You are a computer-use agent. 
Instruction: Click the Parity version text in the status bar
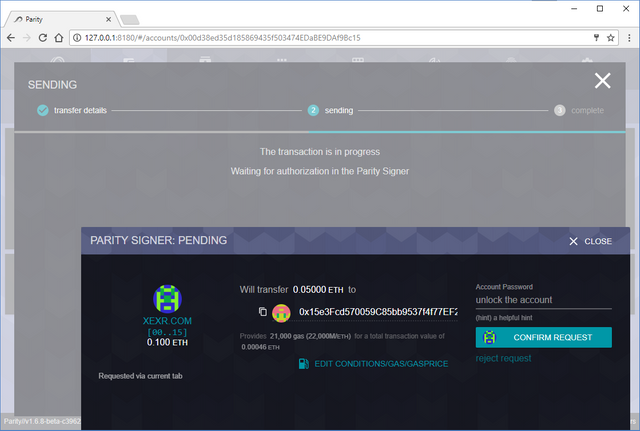pyautogui.click(x=42, y=421)
